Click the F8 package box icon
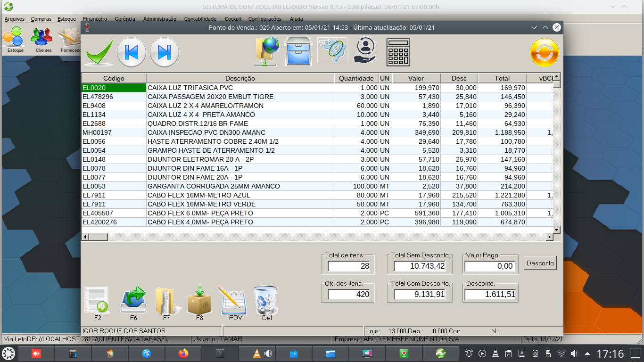The image size is (644, 362). tap(199, 300)
